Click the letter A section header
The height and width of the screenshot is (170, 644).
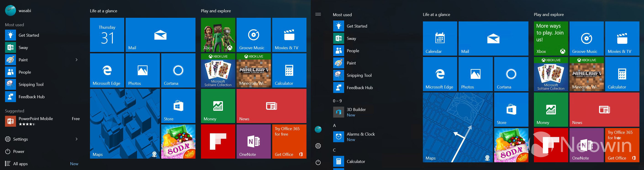coord(335,125)
